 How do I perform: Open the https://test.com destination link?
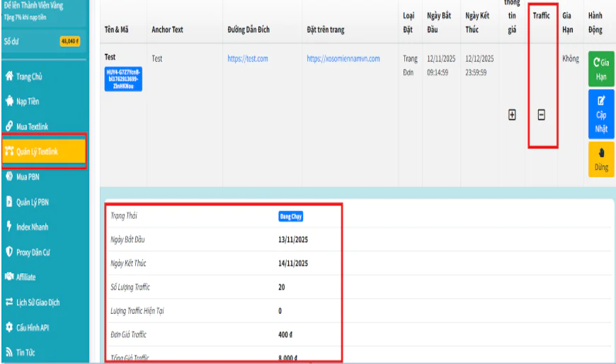coord(248,59)
